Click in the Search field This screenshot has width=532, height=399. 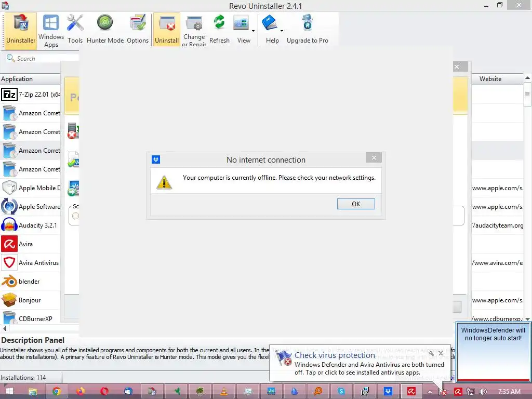43,58
